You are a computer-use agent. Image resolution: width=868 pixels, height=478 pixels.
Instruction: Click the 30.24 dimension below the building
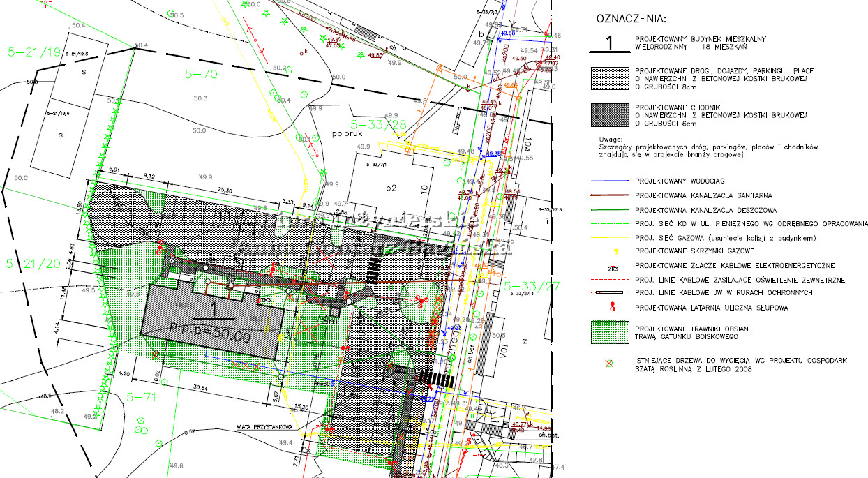(x=200, y=389)
